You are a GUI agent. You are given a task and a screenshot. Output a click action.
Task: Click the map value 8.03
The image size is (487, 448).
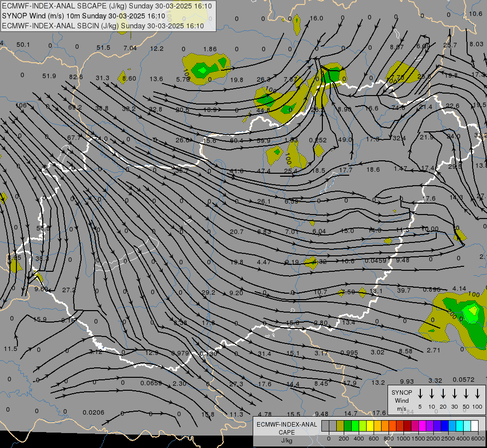[x=476, y=44]
